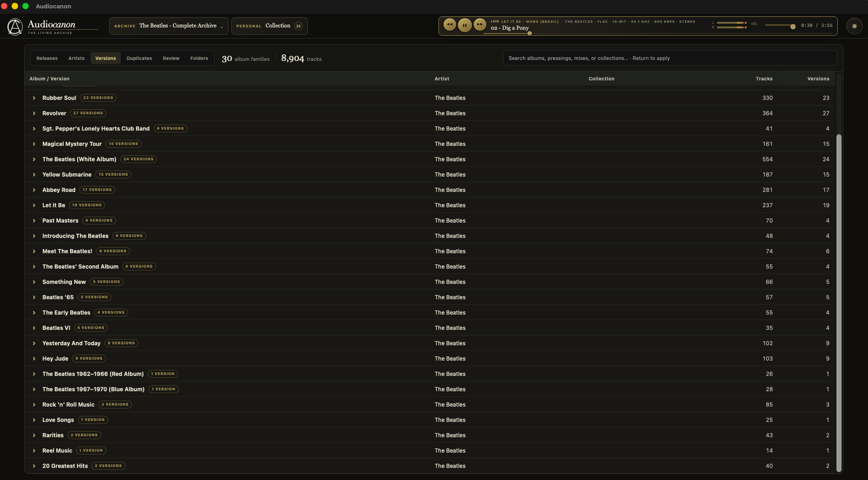Viewport: 868px width, 480px height.
Task: Select the Blue Album 1967–1970 title
Action: [x=93, y=389]
